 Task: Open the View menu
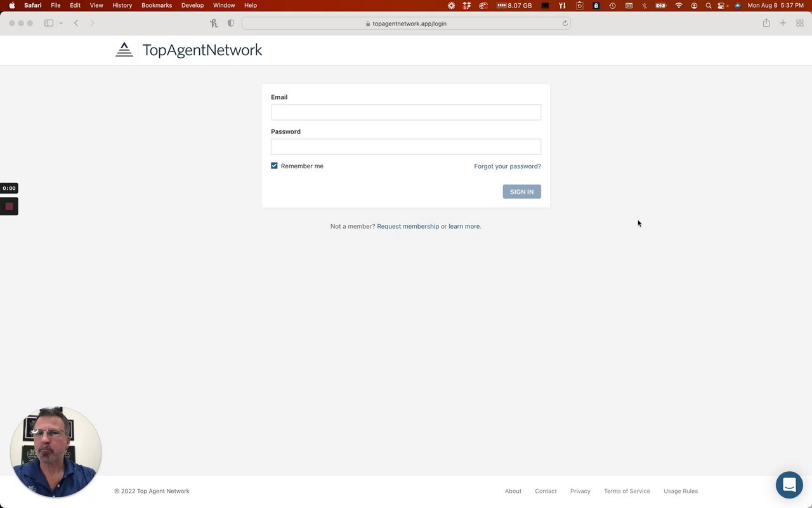(x=96, y=5)
